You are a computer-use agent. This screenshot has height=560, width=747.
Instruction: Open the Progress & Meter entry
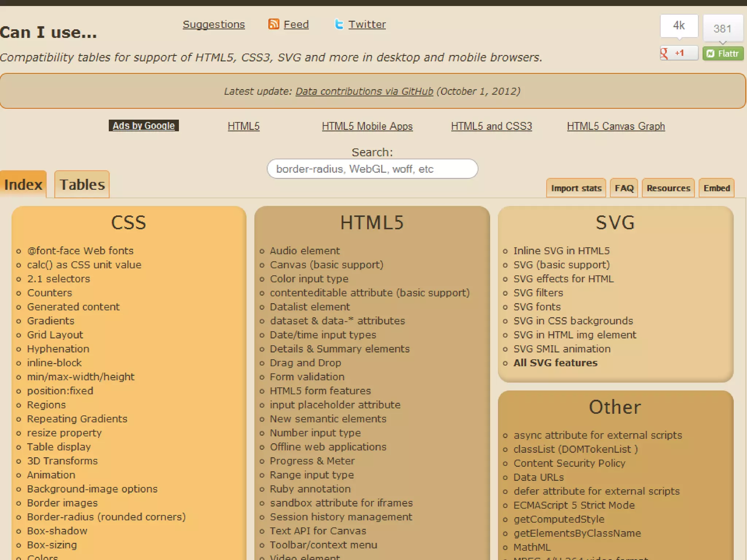point(312,461)
